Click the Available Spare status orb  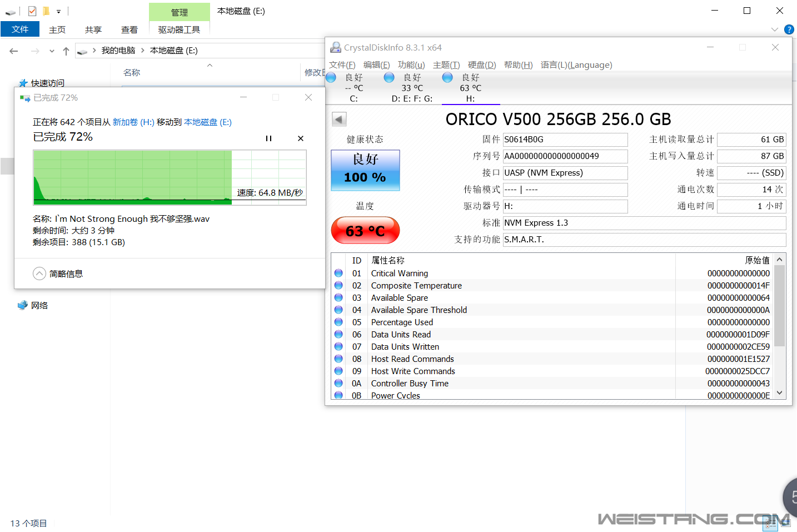pos(338,297)
